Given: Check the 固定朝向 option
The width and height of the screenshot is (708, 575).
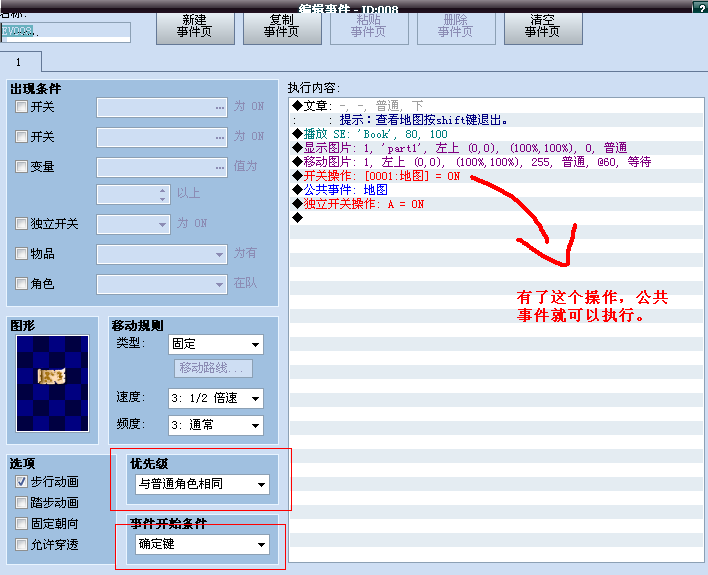Looking at the screenshot, I should [21, 524].
